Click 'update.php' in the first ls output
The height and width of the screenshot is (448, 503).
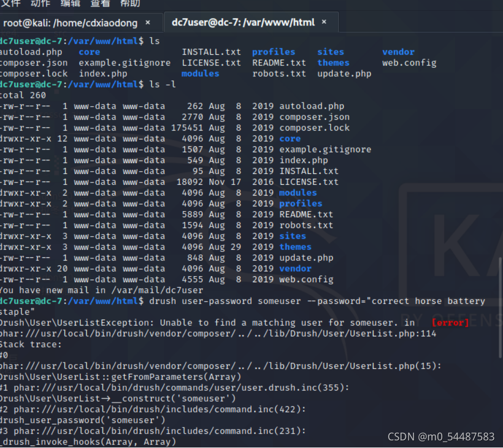pos(344,74)
